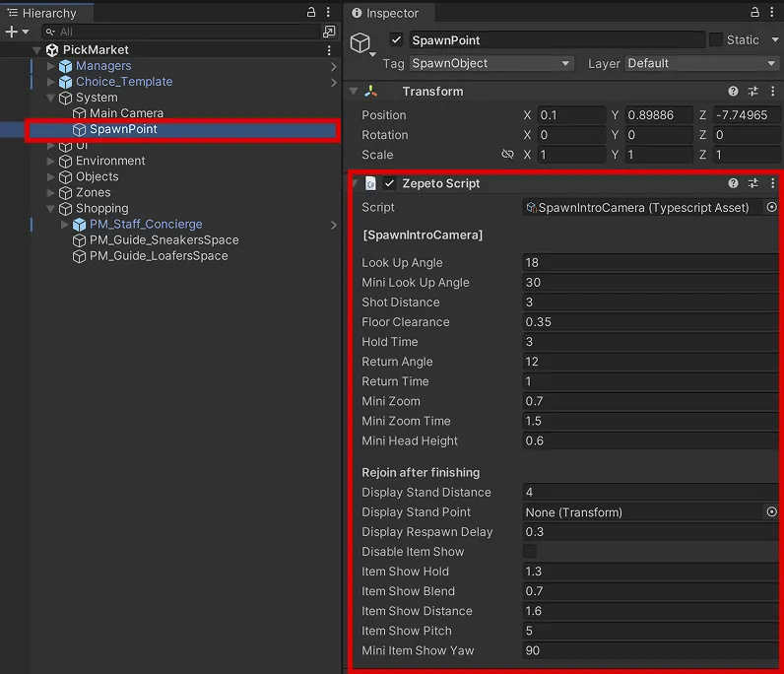
Task: Expand the Managers prefab
Action: [x=50, y=66]
